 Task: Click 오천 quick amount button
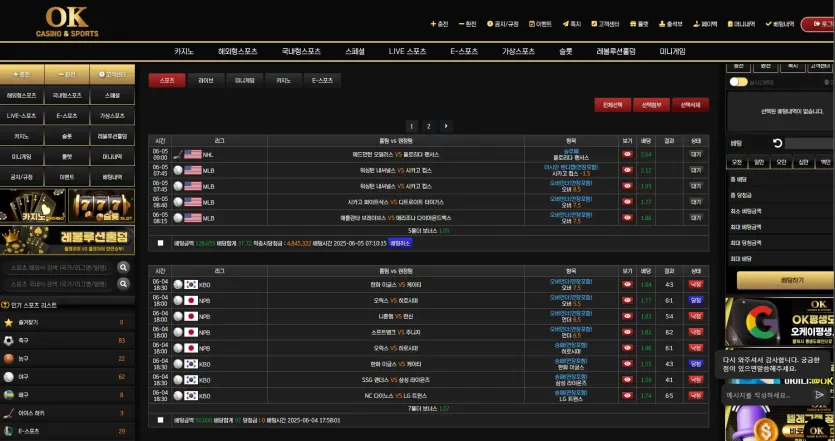tap(737, 162)
